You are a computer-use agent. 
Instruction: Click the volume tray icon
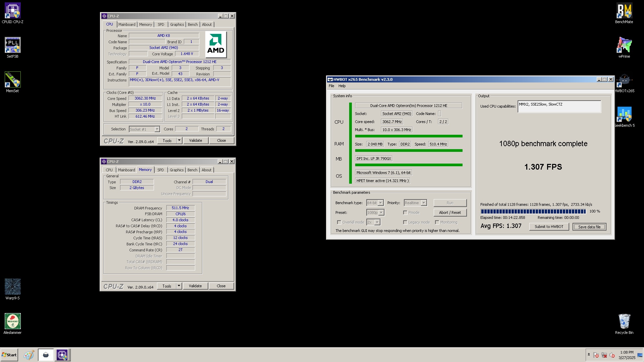click(612, 355)
